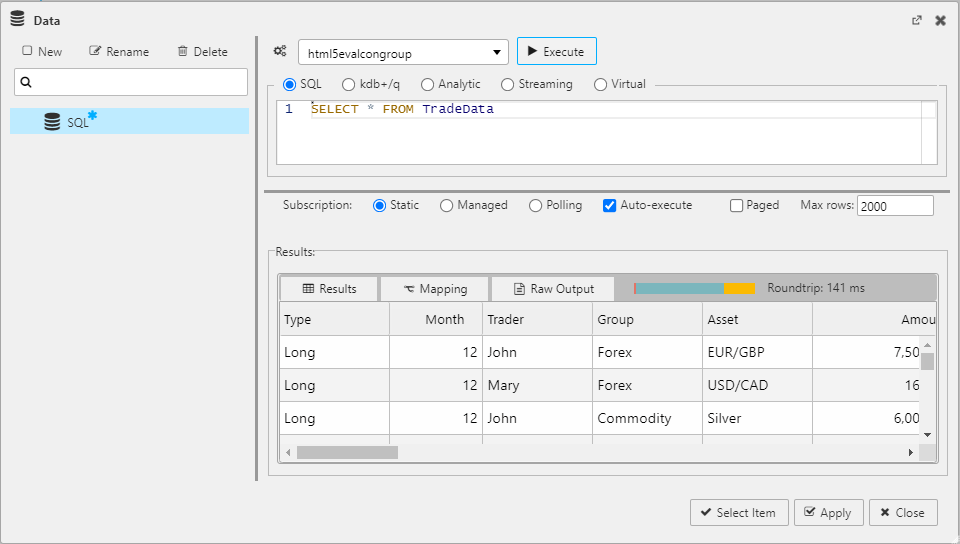Click the connection settings gears icon
Screen dimensions: 960x544
click(280, 51)
